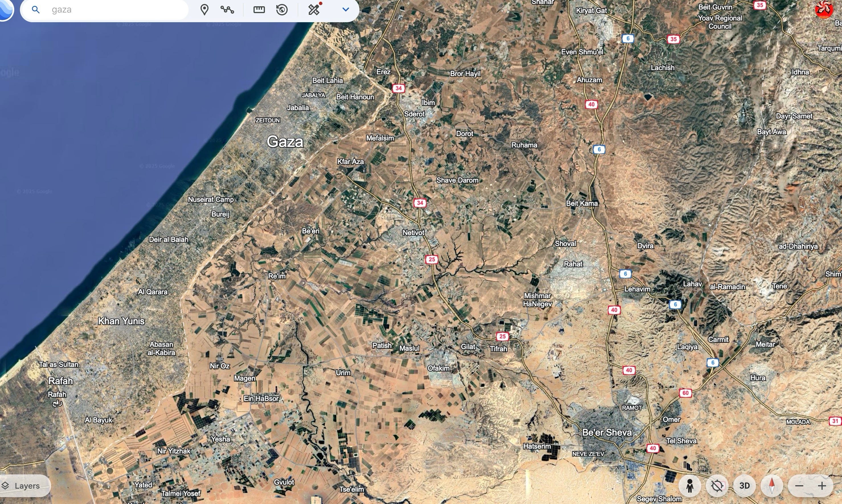This screenshot has height=504, width=842.
Task: Expand the toolbar dropdown chevron
Action: pos(346,9)
